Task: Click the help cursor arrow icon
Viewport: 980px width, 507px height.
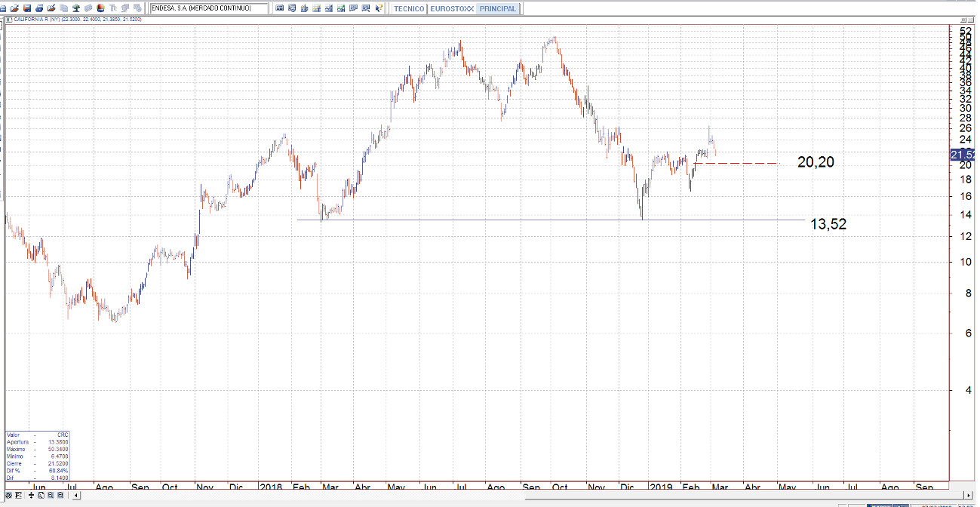Action: (x=378, y=8)
